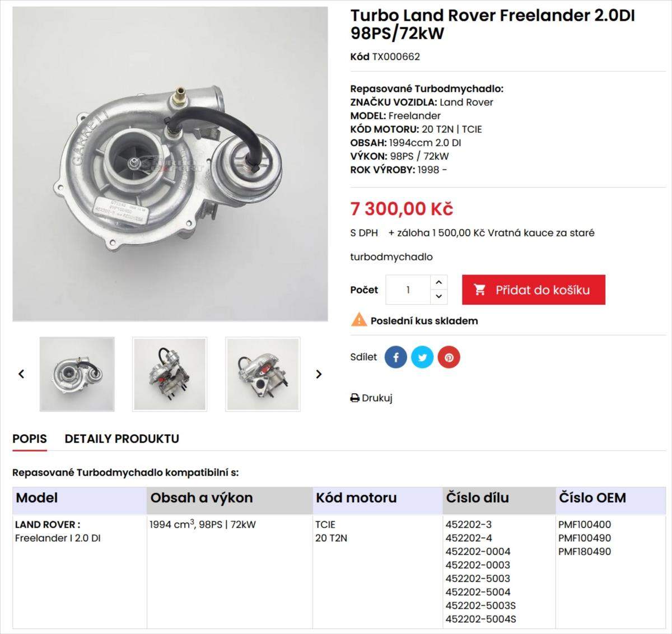Click the product title heading

[x=492, y=24]
